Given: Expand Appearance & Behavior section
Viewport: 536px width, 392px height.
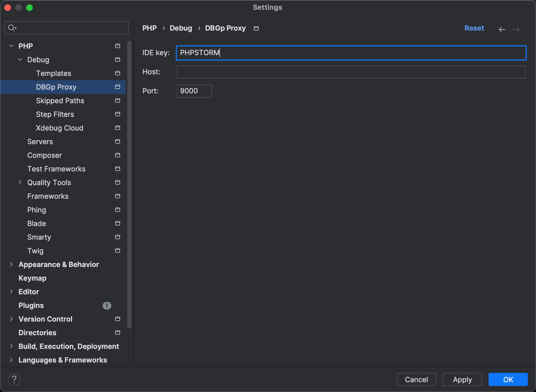Looking at the screenshot, I should point(11,264).
